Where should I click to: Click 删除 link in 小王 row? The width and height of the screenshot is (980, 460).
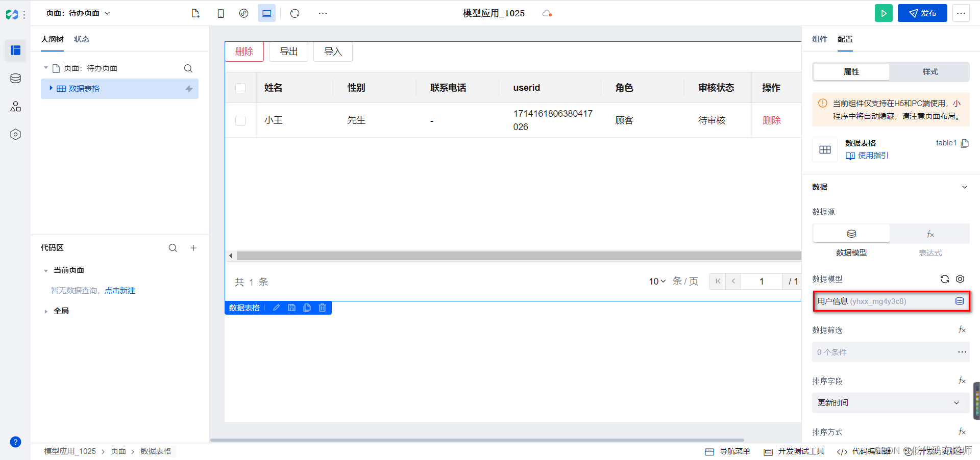[x=772, y=120]
